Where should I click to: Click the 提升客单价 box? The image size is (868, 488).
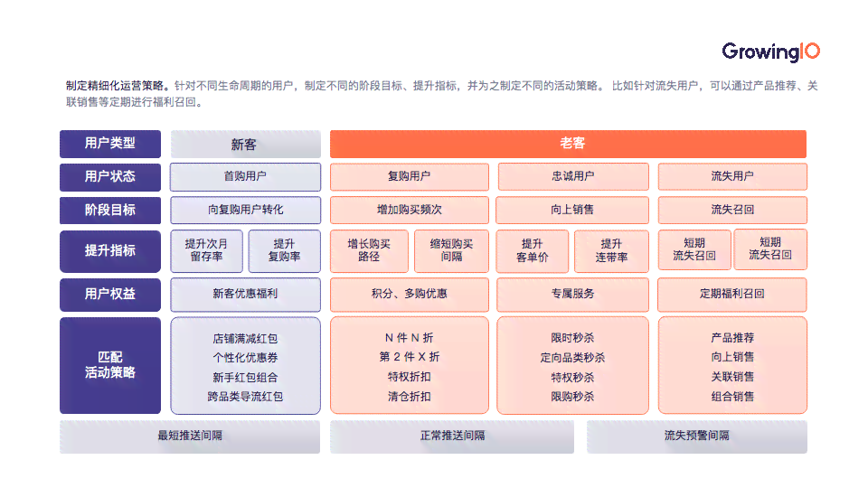click(532, 251)
